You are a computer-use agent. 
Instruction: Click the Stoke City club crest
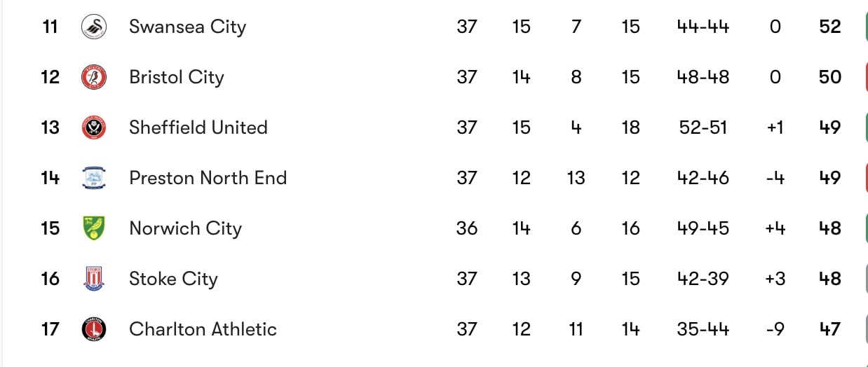93,279
